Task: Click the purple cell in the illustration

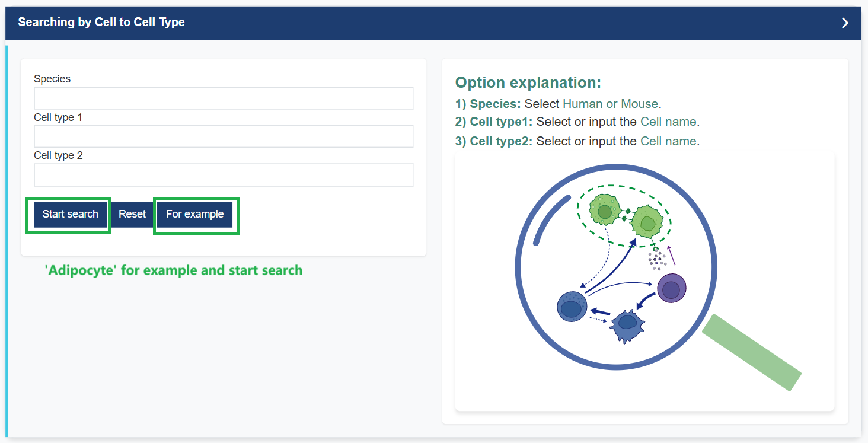Action: [672, 288]
